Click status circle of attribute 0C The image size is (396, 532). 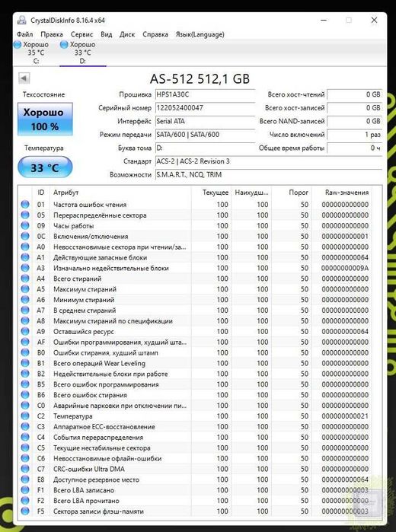click(x=25, y=236)
